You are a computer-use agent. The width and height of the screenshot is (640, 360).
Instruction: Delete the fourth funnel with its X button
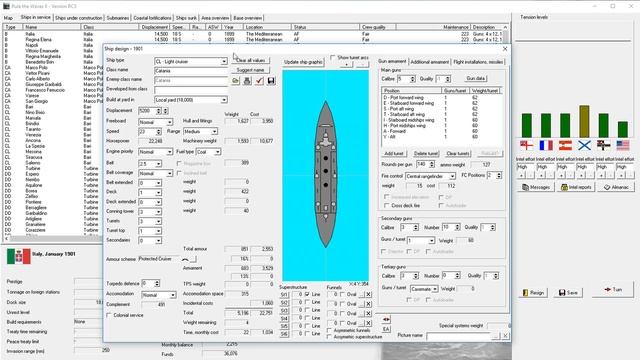click(x=368, y=323)
